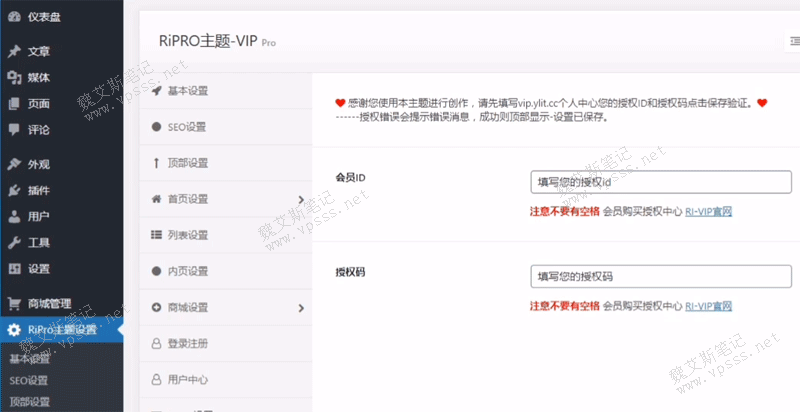Click the person icon beside 登录注册

pos(157,344)
